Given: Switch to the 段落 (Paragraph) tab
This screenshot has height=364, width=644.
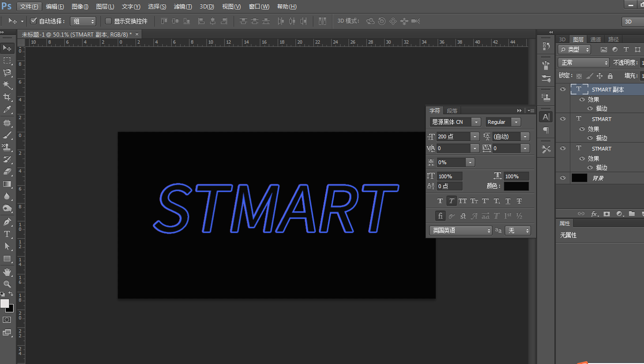Looking at the screenshot, I should pos(452,111).
